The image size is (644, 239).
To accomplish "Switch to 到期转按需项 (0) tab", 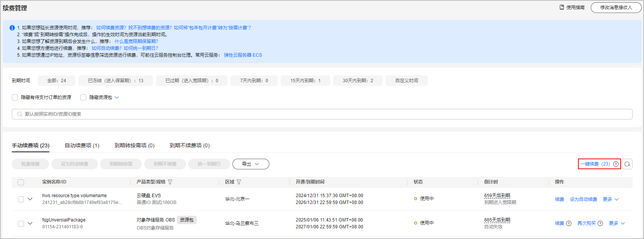I will pyautogui.click(x=134, y=145).
